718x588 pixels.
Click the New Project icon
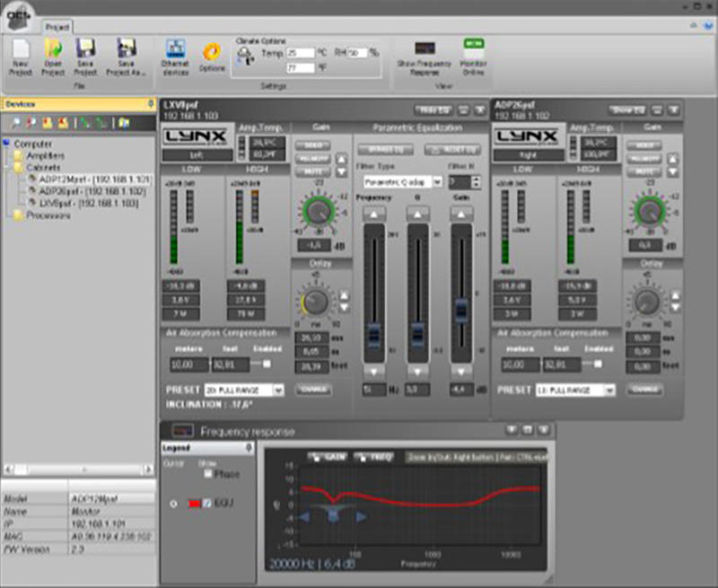(x=21, y=49)
